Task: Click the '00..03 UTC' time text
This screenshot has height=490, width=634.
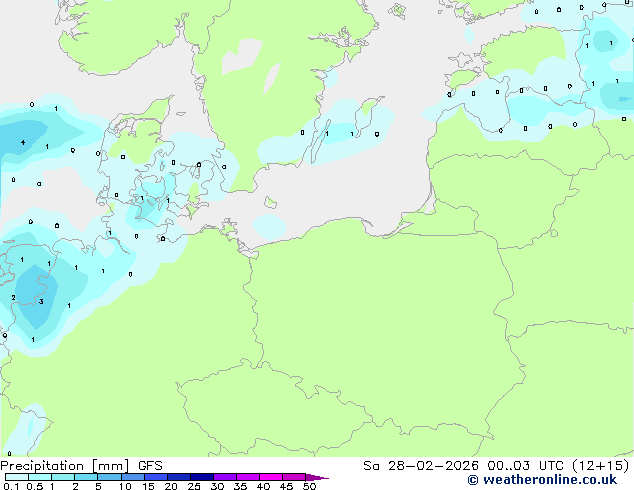Action: [x=525, y=466]
